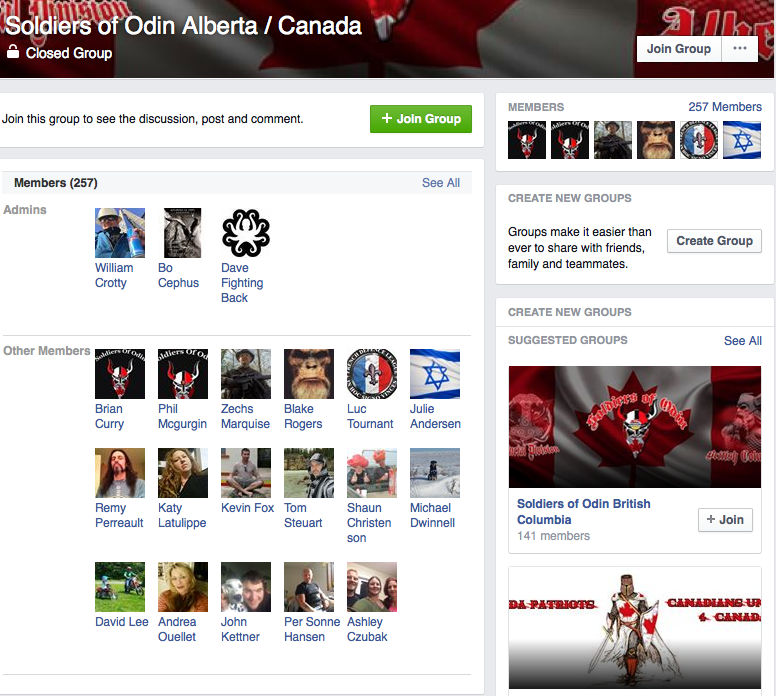Join Soldiers of Odin British Columbia group
Image resolution: width=776 pixels, height=696 pixels.
(725, 520)
